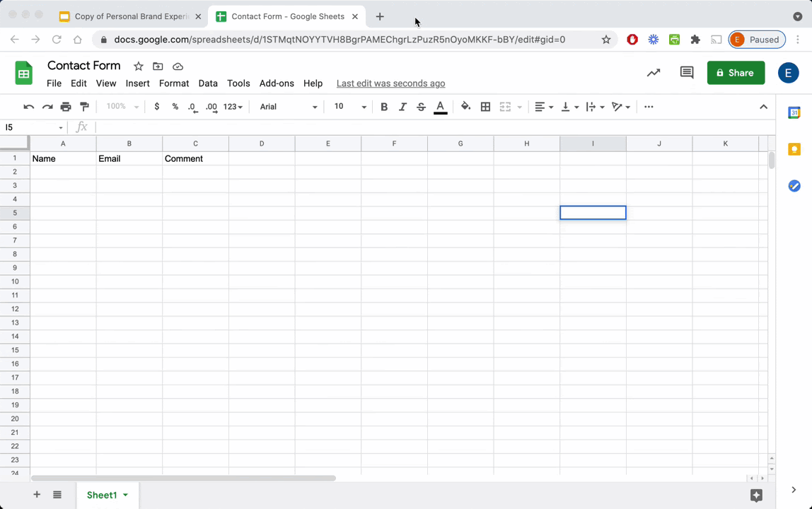Open the Add-ons menu

click(x=277, y=83)
